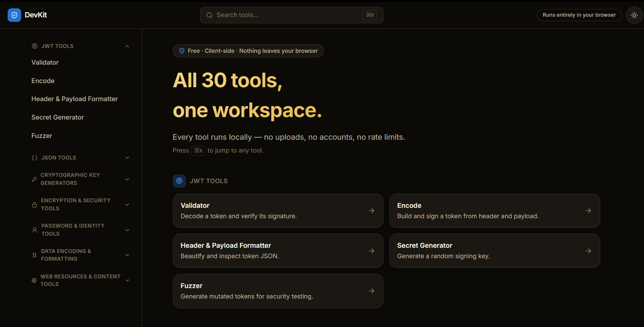Click the JSON TOOLS braces icon

[x=35, y=158]
